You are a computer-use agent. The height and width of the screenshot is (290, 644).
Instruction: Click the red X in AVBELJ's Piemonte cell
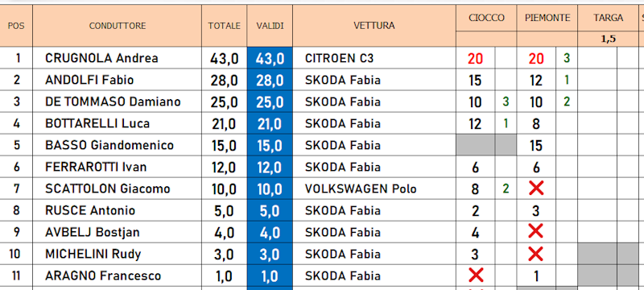[x=536, y=231]
